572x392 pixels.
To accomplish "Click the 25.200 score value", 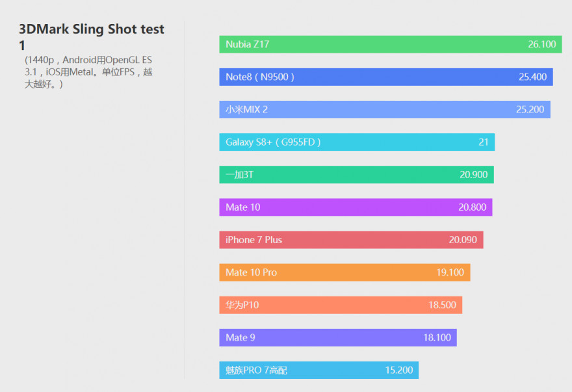I will coord(530,109).
